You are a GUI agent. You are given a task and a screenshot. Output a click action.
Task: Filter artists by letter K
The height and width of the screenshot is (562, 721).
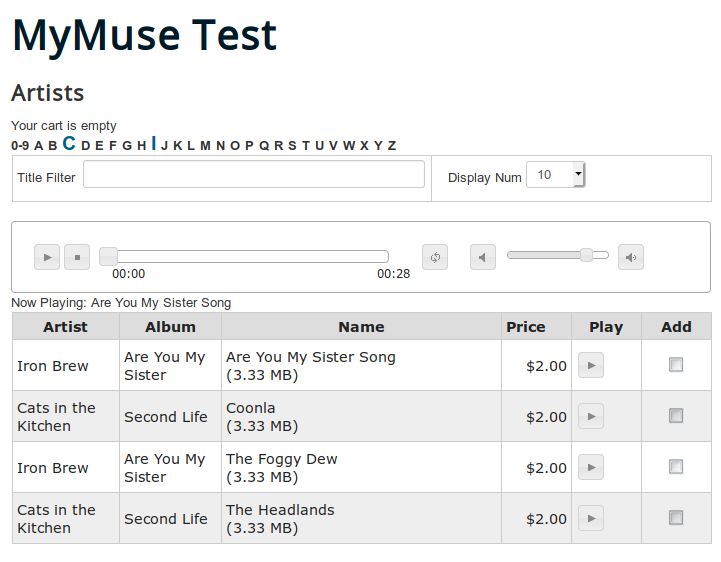[177, 146]
